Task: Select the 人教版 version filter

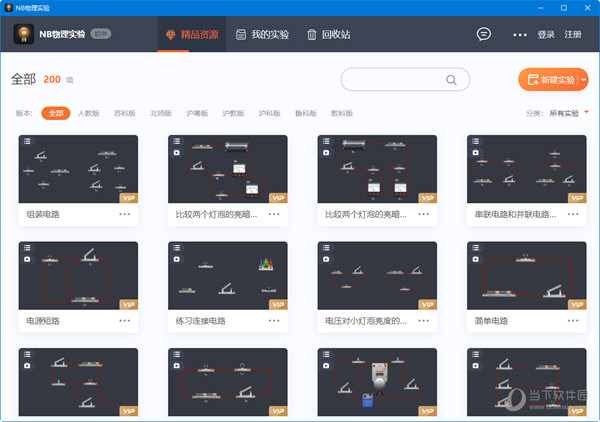Action: tap(89, 113)
